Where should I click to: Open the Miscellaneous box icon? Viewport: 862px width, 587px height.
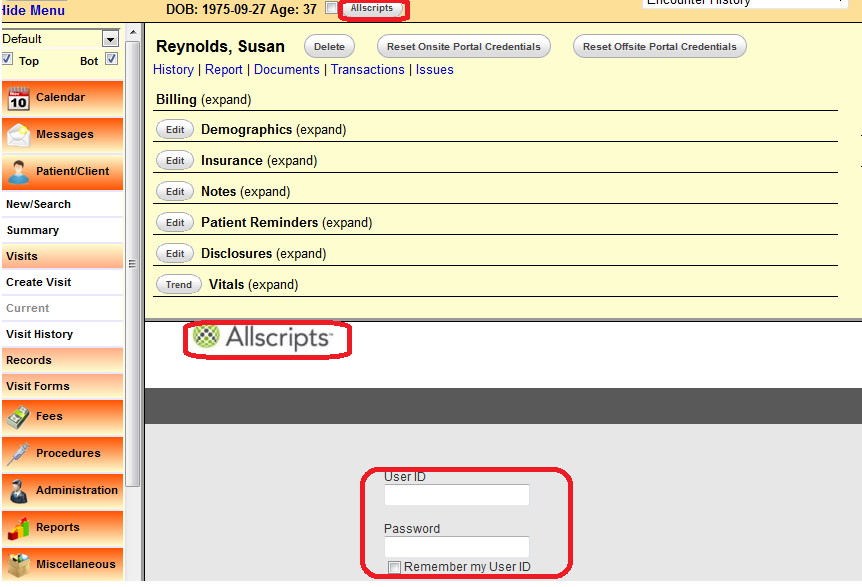(x=18, y=565)
